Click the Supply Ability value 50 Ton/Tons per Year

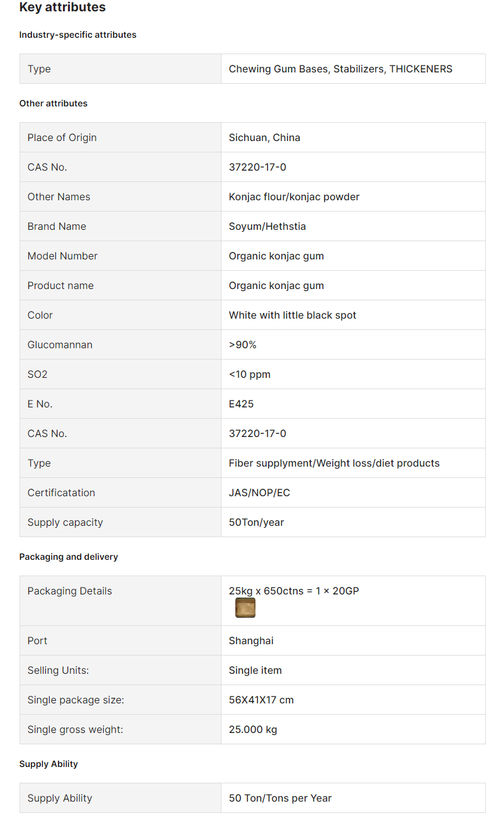(280, 798)
